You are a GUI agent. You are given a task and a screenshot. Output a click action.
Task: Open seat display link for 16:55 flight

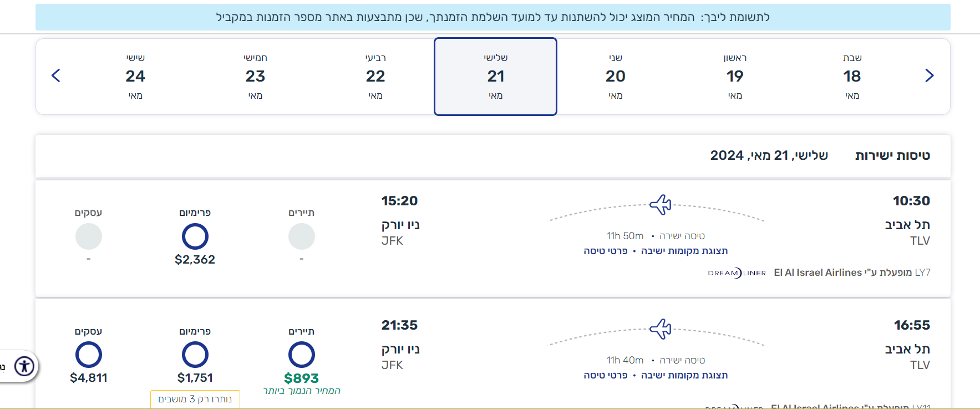click(x=684, y=375)
